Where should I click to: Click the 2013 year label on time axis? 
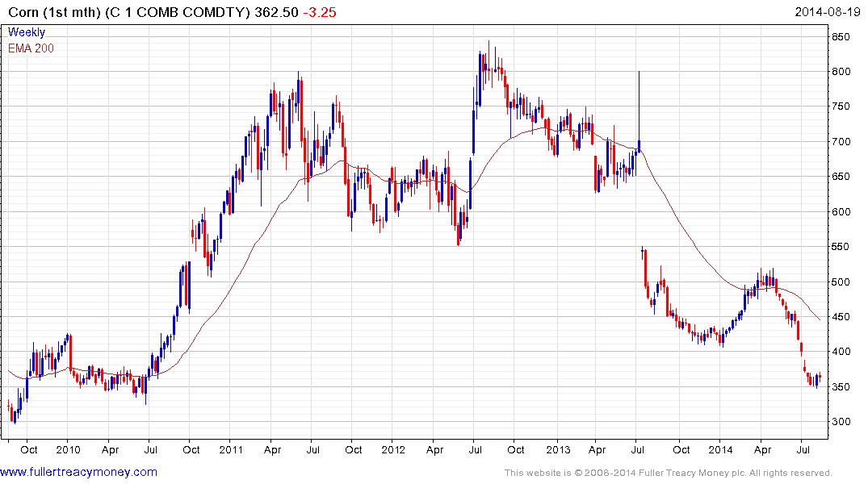coord(557,449)
